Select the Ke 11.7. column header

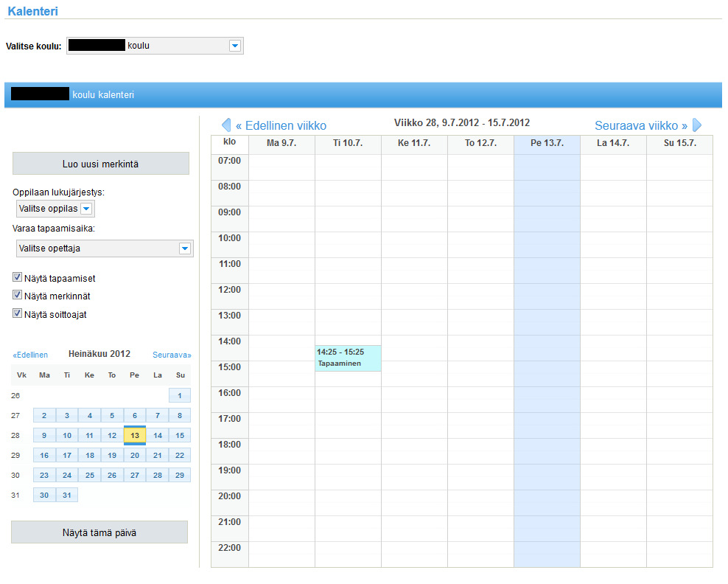click(x=414, y=143)
